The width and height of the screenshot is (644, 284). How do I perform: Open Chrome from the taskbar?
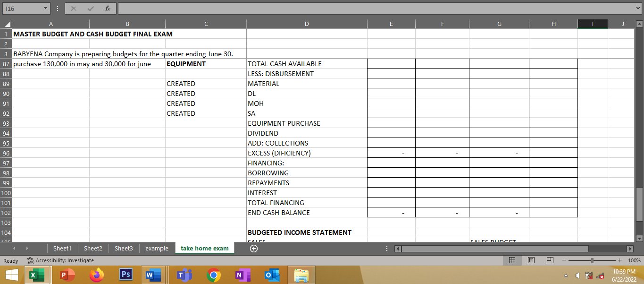coord(214,275)
